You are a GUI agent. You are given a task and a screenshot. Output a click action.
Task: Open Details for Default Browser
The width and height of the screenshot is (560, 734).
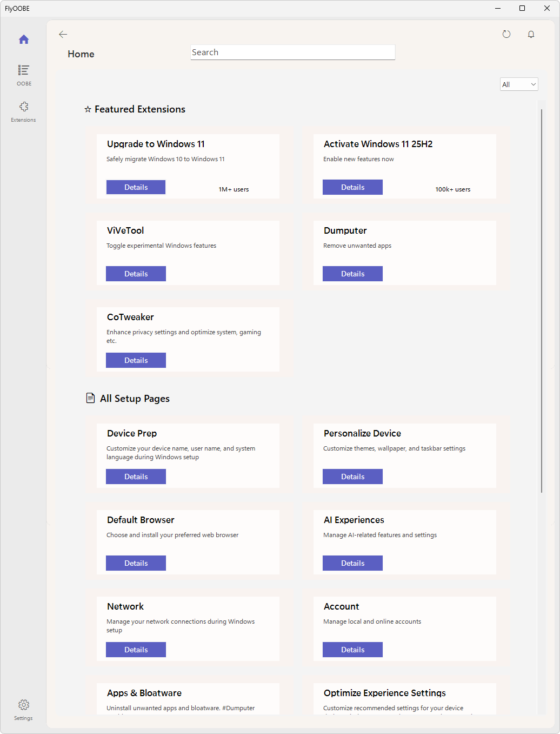(136, 563)
